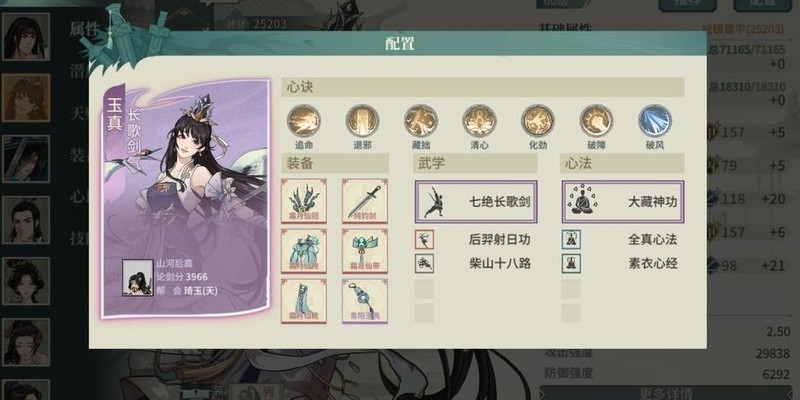The width and height of the screenshot is (800, 400).
Task: Switch to the top character portrait in sidebar
Action: (26, 37)
